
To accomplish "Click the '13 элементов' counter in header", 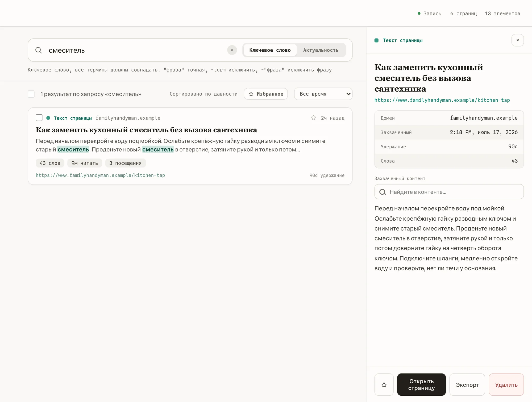I will tap(502, 13).
